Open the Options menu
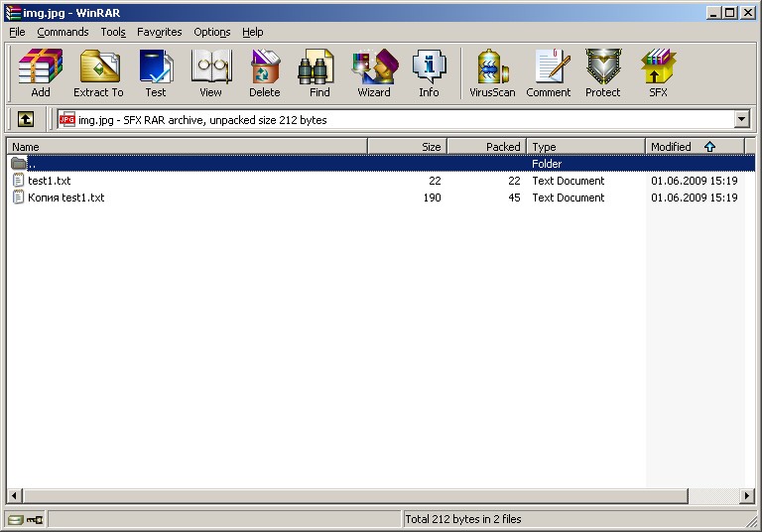Viewport: 762px width, 532px height. (212, 32)
